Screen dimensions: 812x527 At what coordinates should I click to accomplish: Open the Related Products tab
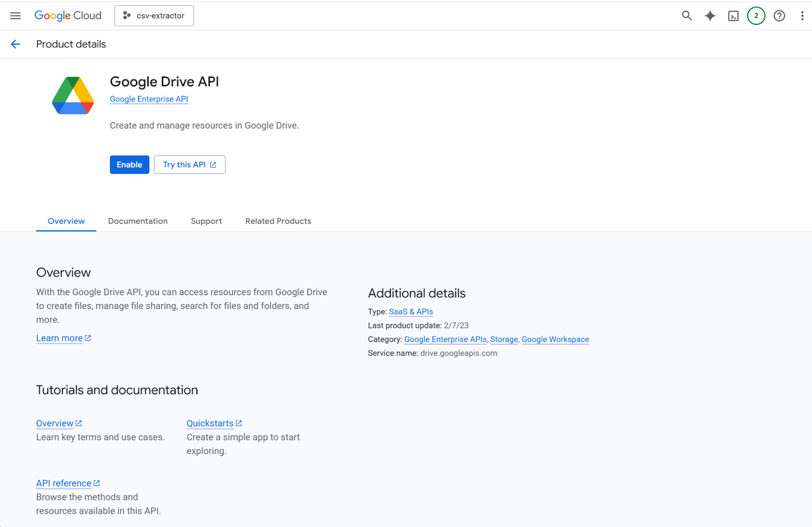pos(278,221)
